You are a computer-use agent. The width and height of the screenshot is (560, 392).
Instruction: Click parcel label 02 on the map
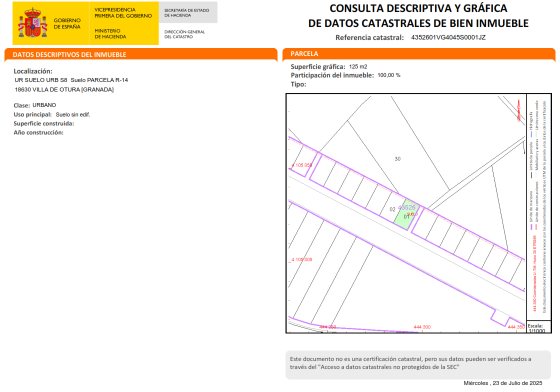pos(392,209)
